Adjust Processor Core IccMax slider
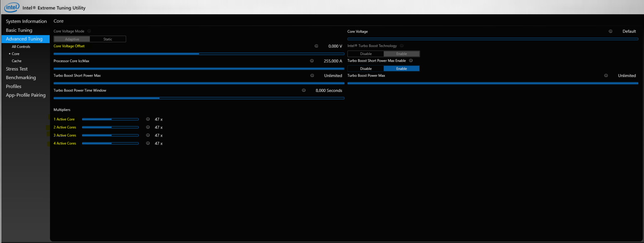Screen dimensions: 644x243 pos(199,69)
